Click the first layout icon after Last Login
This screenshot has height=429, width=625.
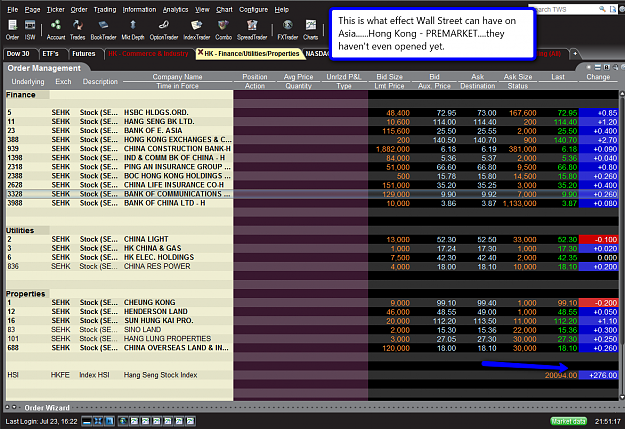(x=86, y=421)
